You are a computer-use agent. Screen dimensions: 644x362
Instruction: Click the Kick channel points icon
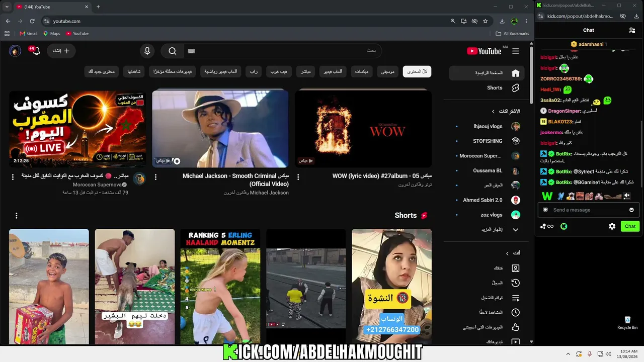(547, 226)
